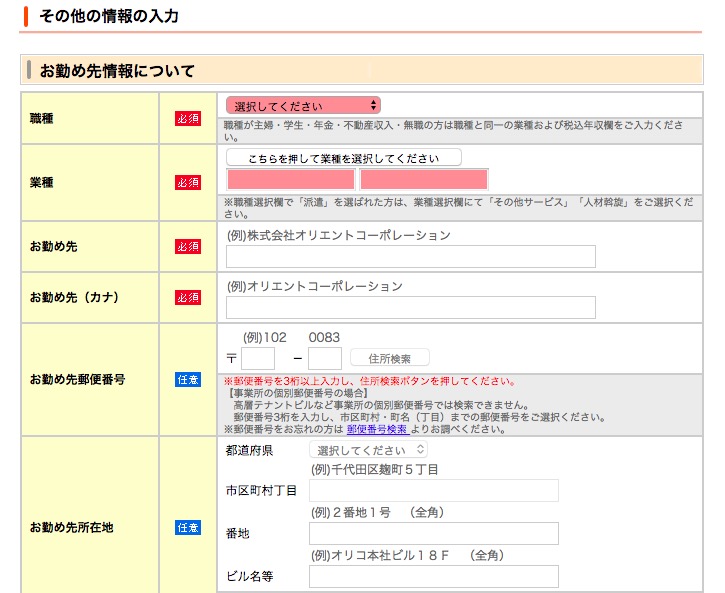
Task: Click the 必須 badge in お勤め先(カナ) row
Action: (188, 297)
